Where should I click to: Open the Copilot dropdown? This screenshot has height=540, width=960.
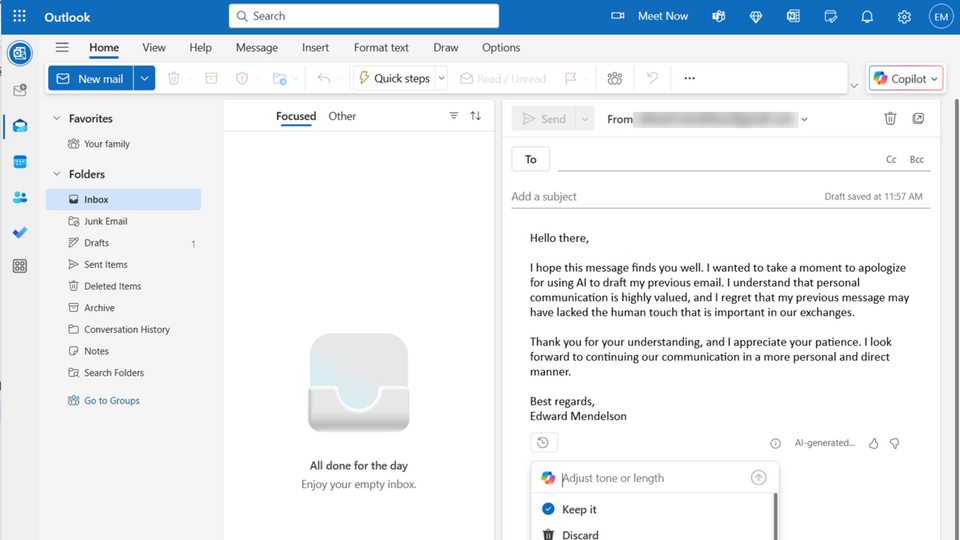point(906,78)
